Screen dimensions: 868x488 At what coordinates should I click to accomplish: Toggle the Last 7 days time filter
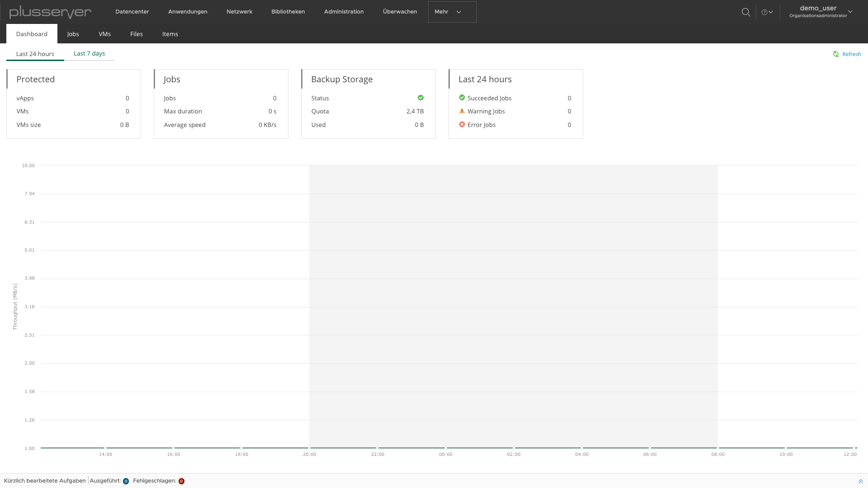tap(89, 53)
